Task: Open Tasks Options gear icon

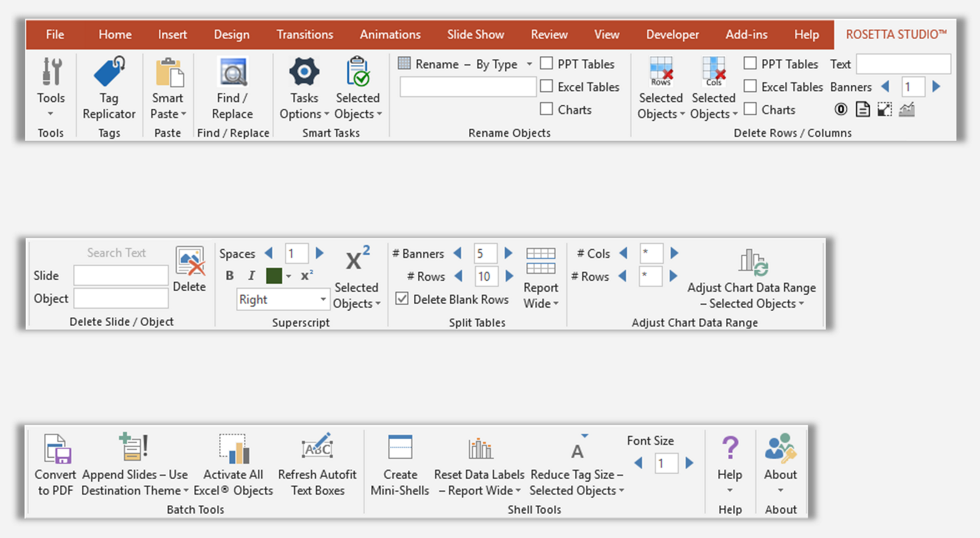Action: (304, 72)
